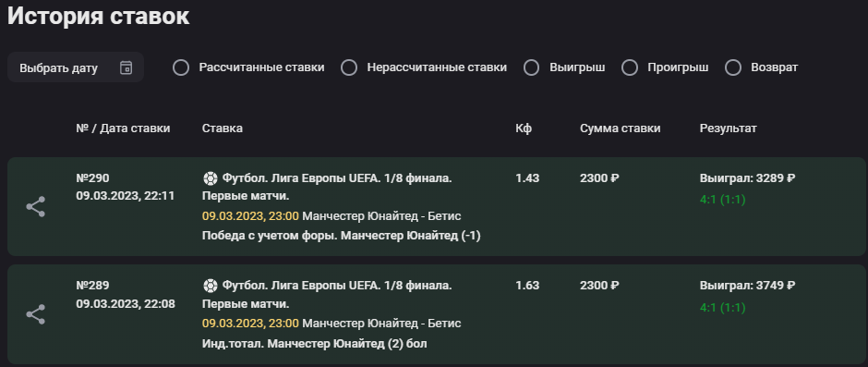
Task: Click the История ставок page heading
Action: point(99,16)
